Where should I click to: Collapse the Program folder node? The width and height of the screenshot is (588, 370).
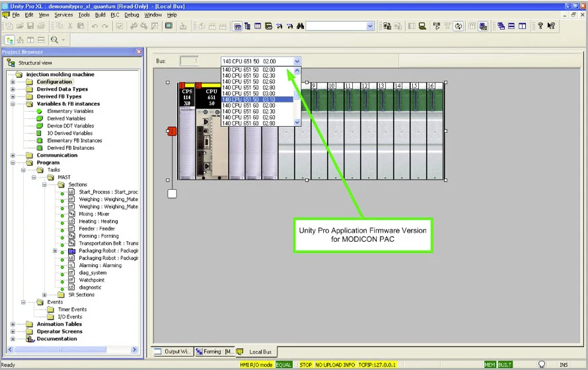pos(13,163)
